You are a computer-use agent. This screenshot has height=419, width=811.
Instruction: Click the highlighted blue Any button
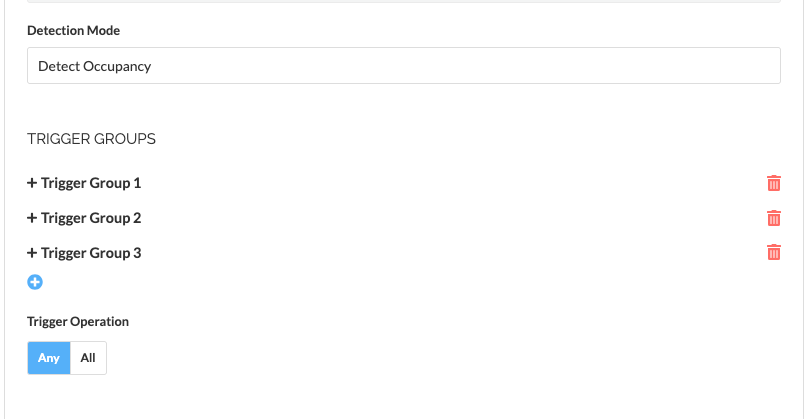click(x=49, y=358)
